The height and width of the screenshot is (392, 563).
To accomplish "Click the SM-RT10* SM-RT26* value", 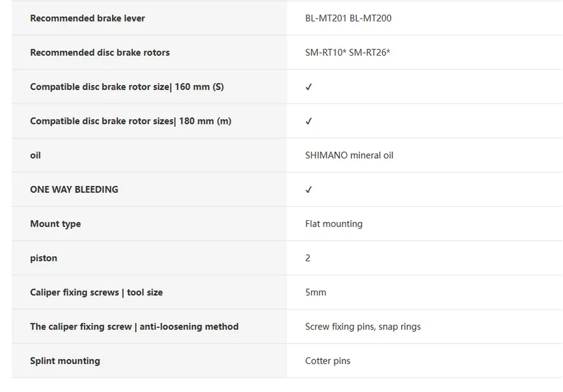I will coord(347,52).
